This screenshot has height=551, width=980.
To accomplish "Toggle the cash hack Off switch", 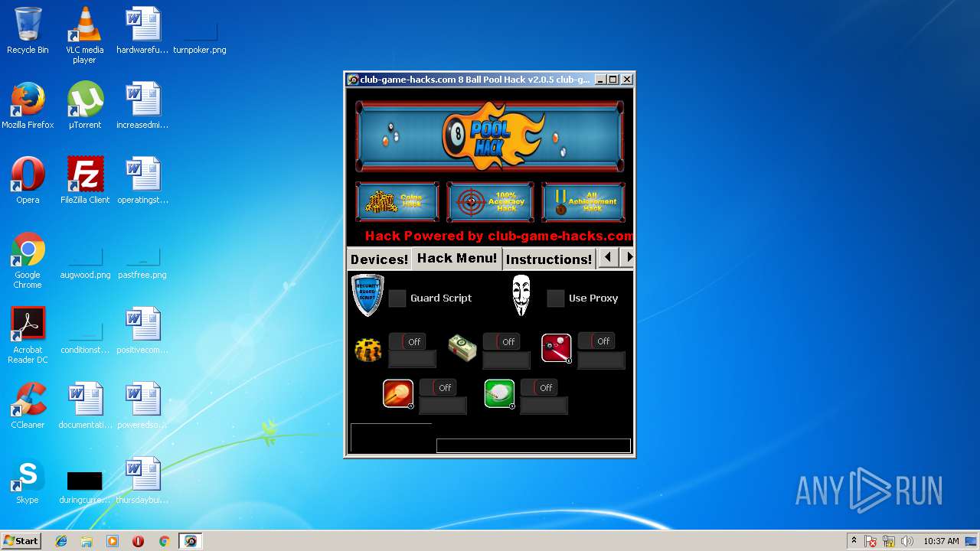I will tap(501, 341).
